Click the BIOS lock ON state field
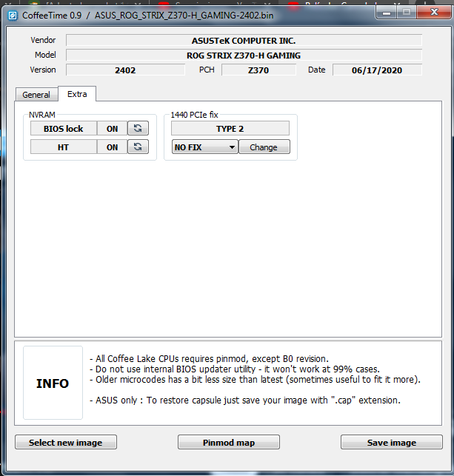 tap(112, 128)
